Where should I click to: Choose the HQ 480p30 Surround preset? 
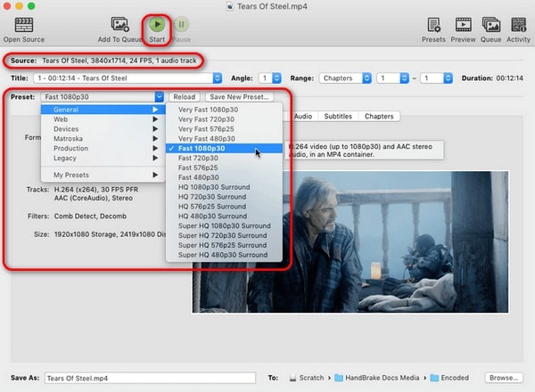click(224, 216)
